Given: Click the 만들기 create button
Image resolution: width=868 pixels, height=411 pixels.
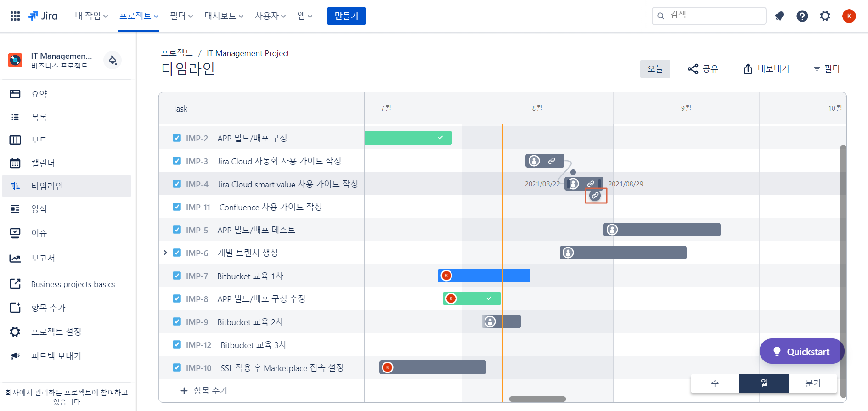Looking at the screenshot, I should (346, 16).
